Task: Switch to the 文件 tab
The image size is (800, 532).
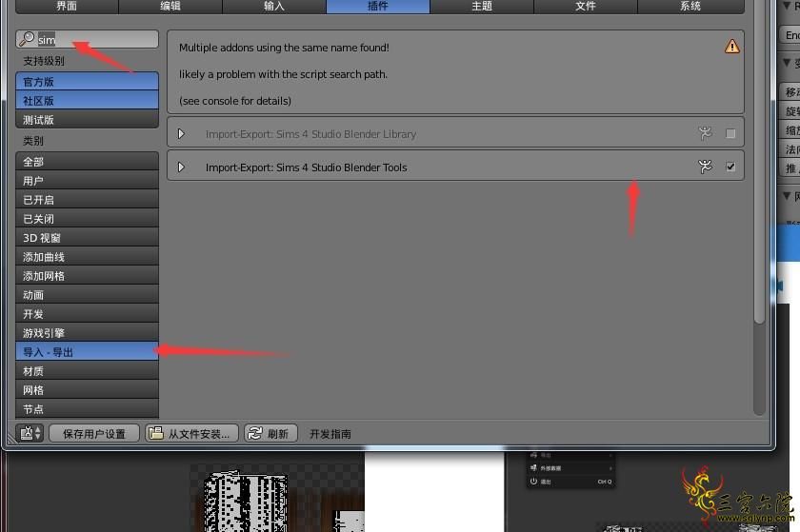Action: 586,6
